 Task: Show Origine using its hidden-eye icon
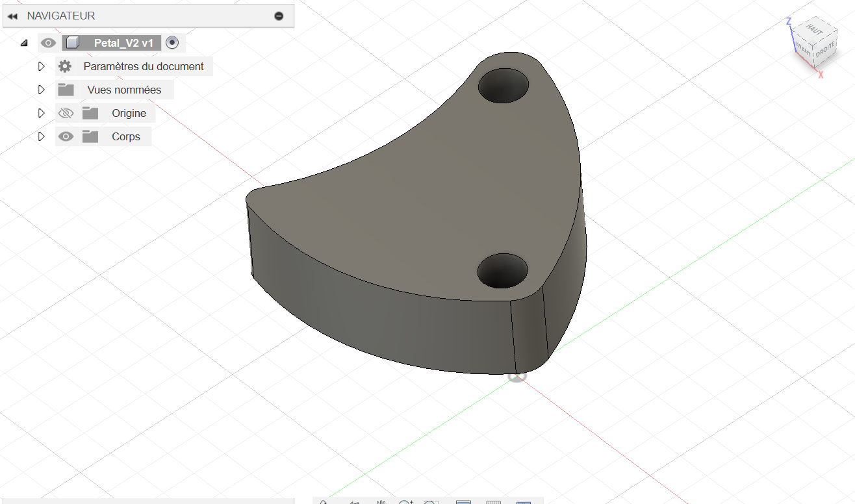pos(66,113)
